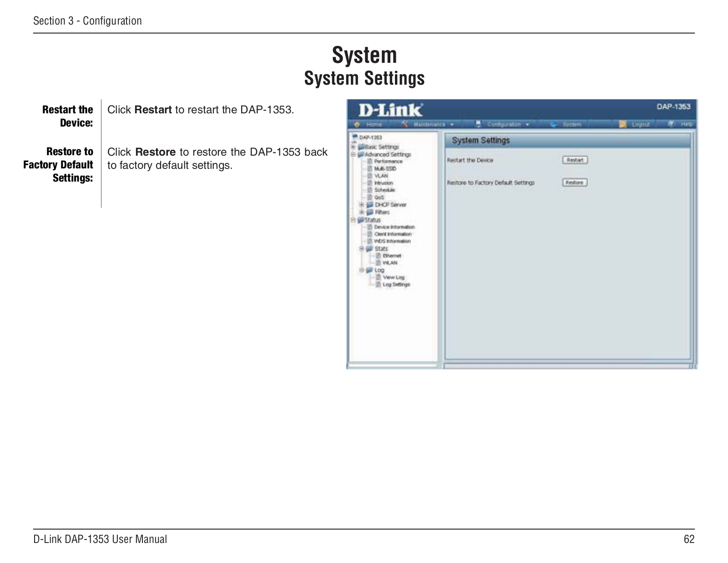This screenshot has height=563, width=728.
Task: Open VLAN in the tree
Action: 381,176
